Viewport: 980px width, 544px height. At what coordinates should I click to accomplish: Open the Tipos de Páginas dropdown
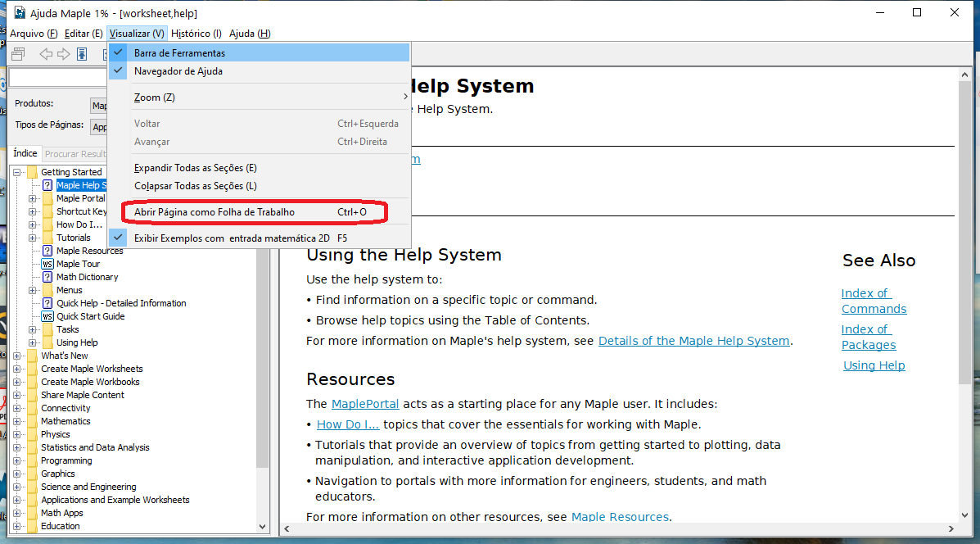tap(99, 127)
